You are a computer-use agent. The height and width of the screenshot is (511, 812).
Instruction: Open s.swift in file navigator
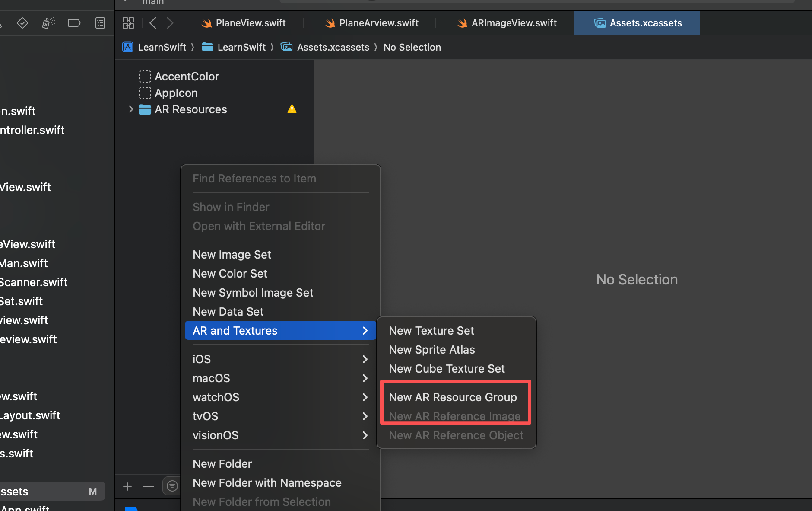point(17,454)
